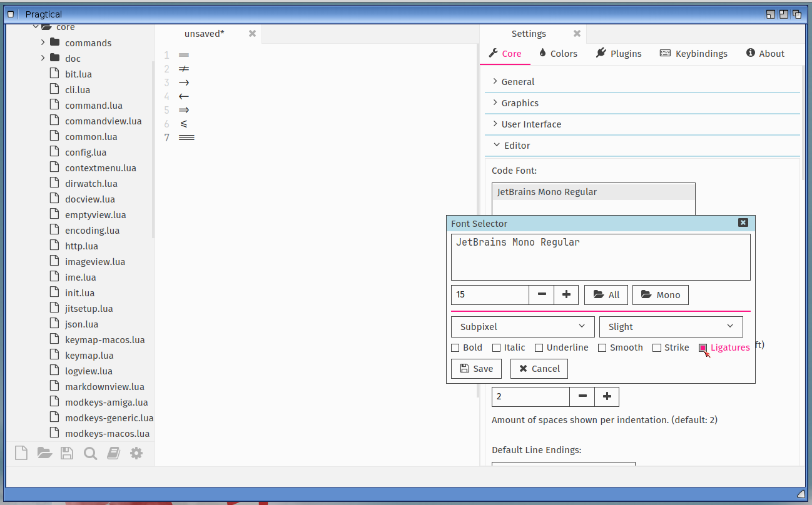Switch to the Plugins settings tab
This screenshot has width=812, height=505.
(619, 54)
